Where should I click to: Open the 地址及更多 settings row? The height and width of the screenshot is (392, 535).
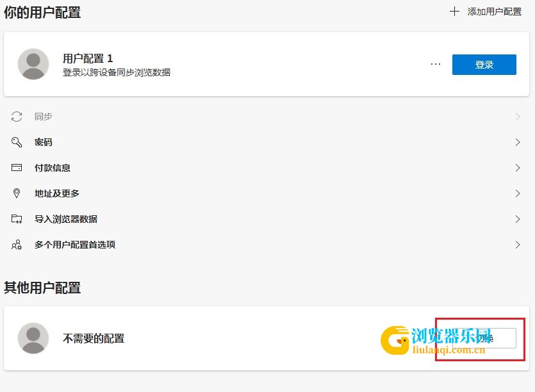click(266, 193)
